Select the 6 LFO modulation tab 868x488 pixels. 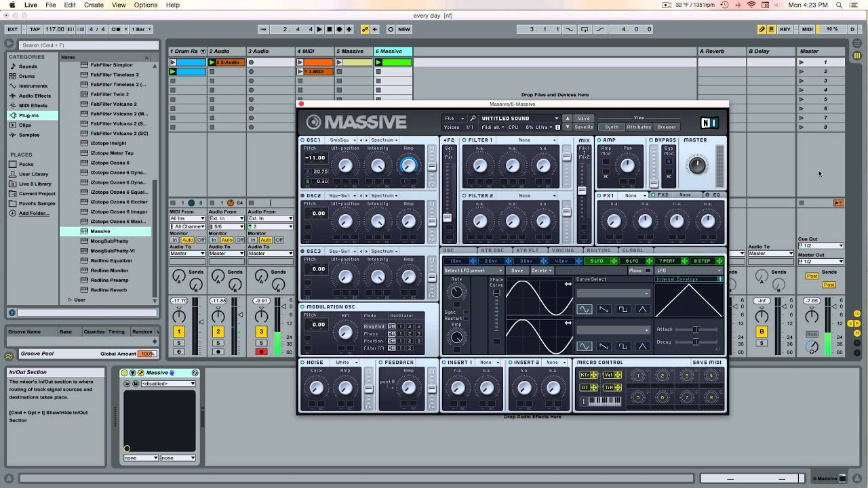click(631, 261)
